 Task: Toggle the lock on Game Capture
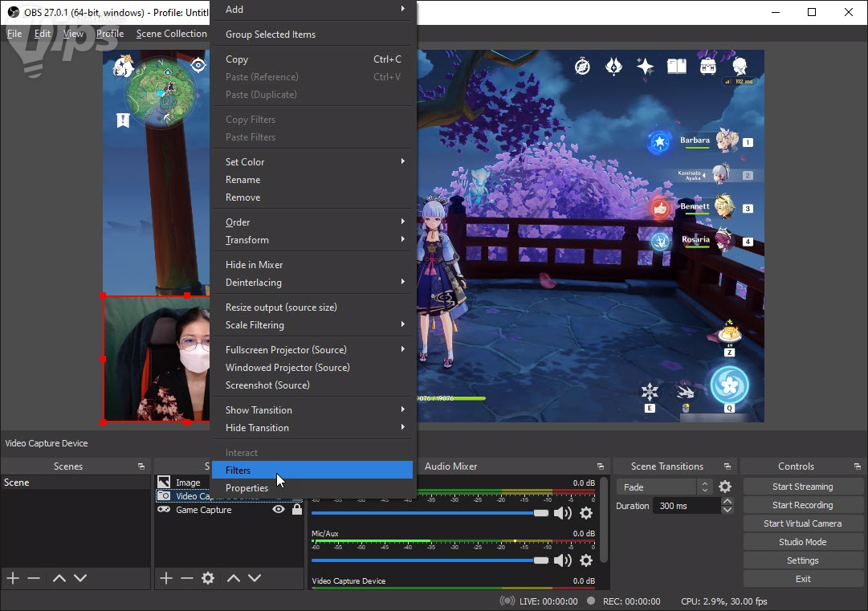tap(297, 510)
